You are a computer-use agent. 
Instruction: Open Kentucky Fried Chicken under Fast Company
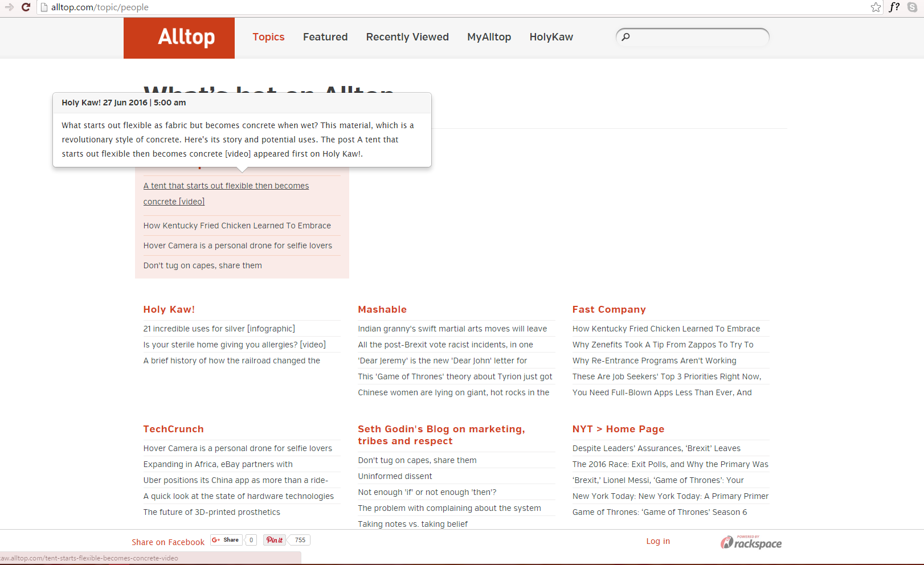(x=666, y=329)
